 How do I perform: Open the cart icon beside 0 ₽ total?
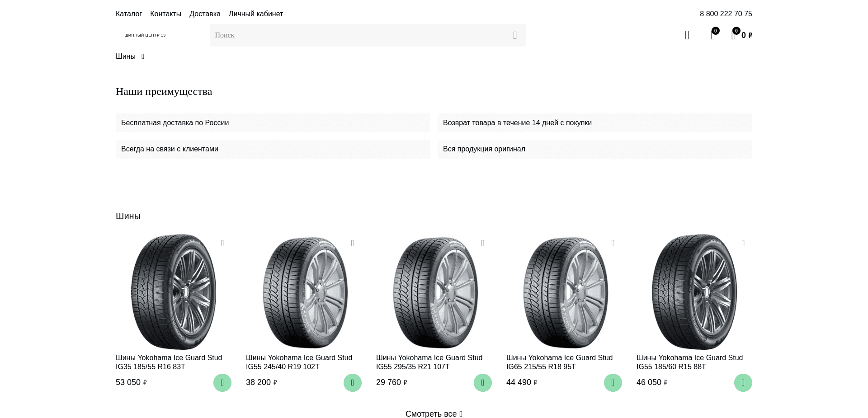click(734, 35)
